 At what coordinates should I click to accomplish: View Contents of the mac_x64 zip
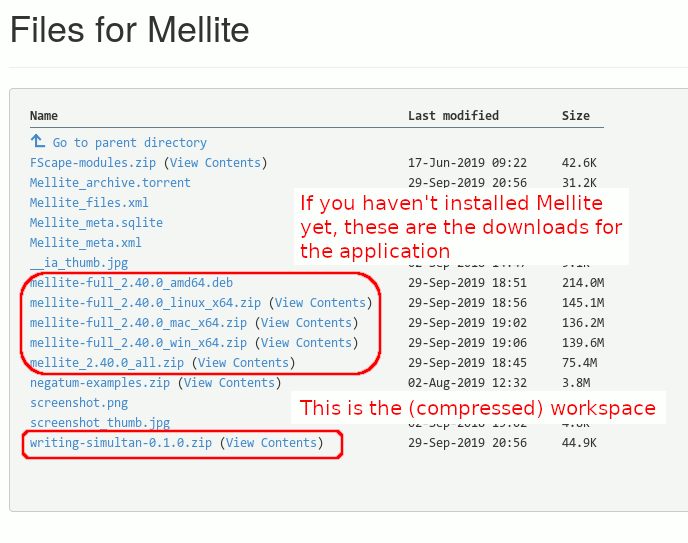click(306, 323)
